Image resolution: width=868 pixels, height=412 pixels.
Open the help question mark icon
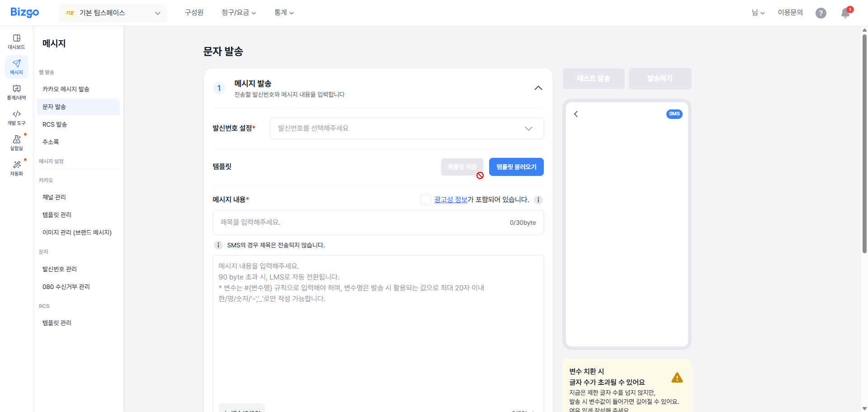click(821, 13)
